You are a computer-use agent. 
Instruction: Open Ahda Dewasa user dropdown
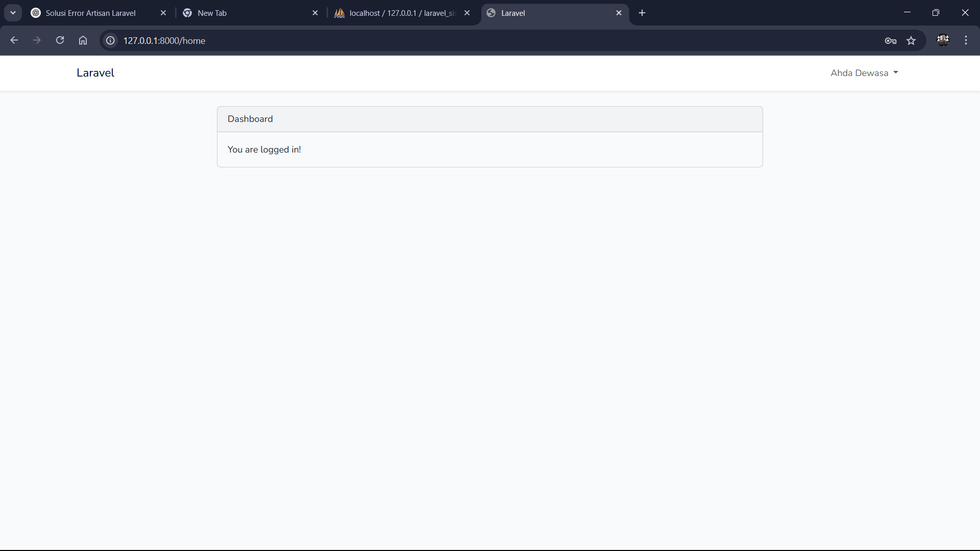[864, 73]
